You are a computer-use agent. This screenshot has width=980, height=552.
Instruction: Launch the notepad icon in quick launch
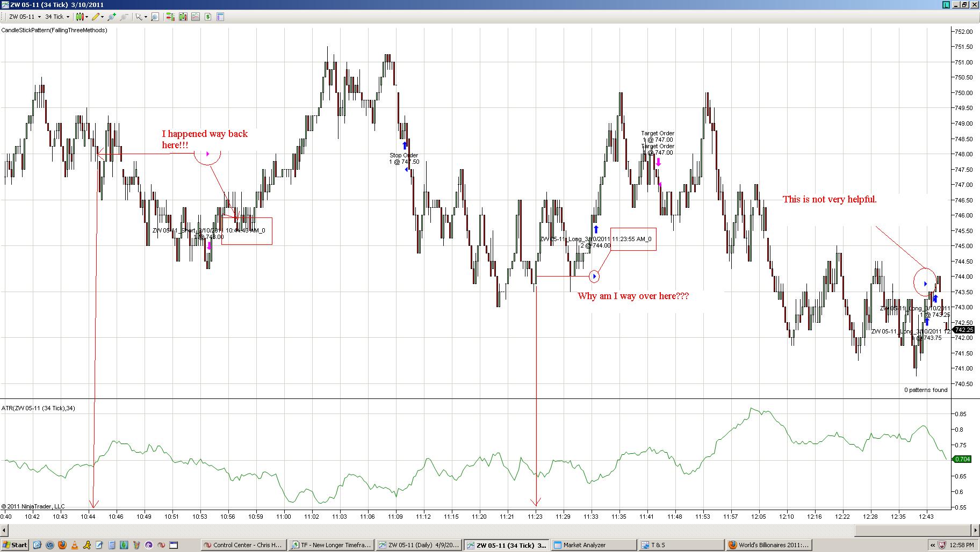99,545
